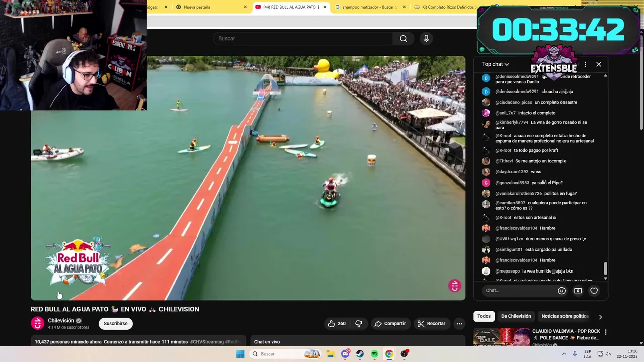
Task: Open Chilevisión channel name link
Action: point(61,321)
